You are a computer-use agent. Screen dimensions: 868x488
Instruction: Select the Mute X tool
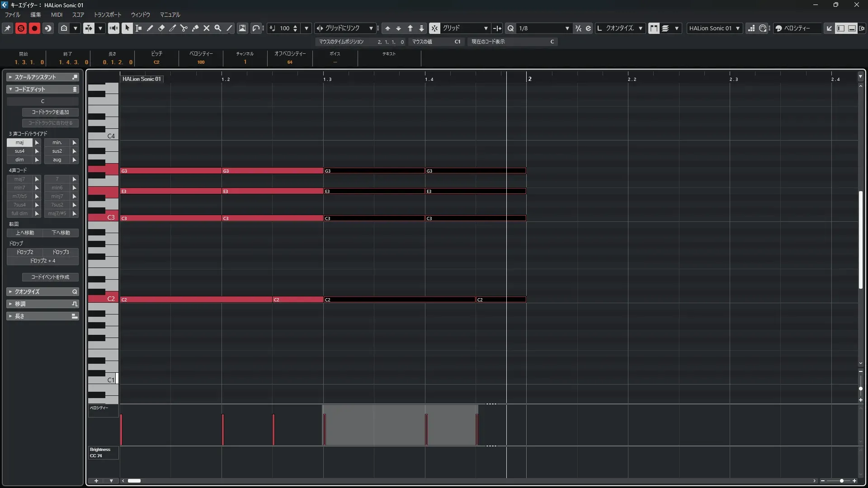pyautogui.click(x=206, y=28)
